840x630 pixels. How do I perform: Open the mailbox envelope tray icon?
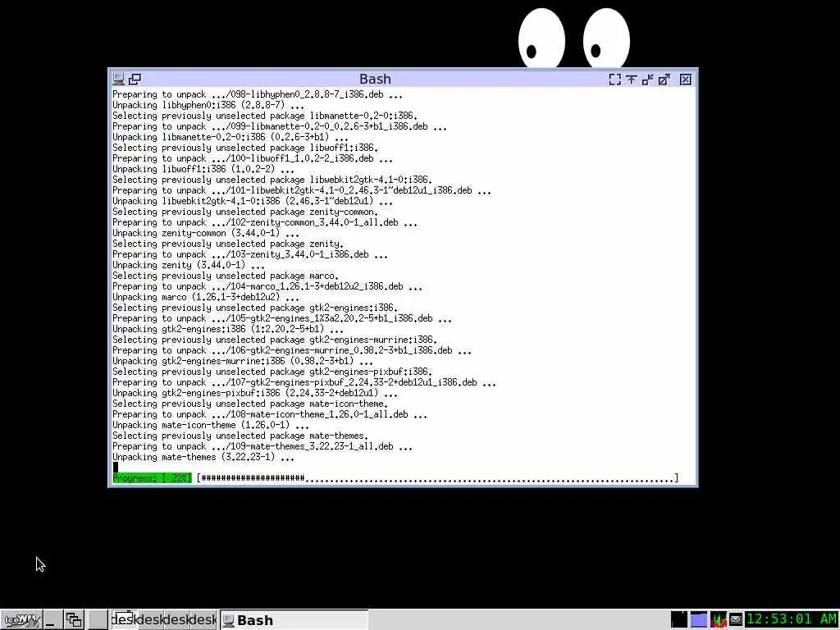[x=736, y=620]
